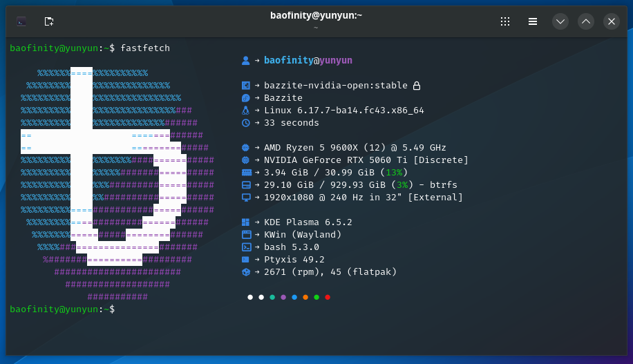Open a new tab with the add-tab icon
Screen dimensions: 633x364
(49, 21)
